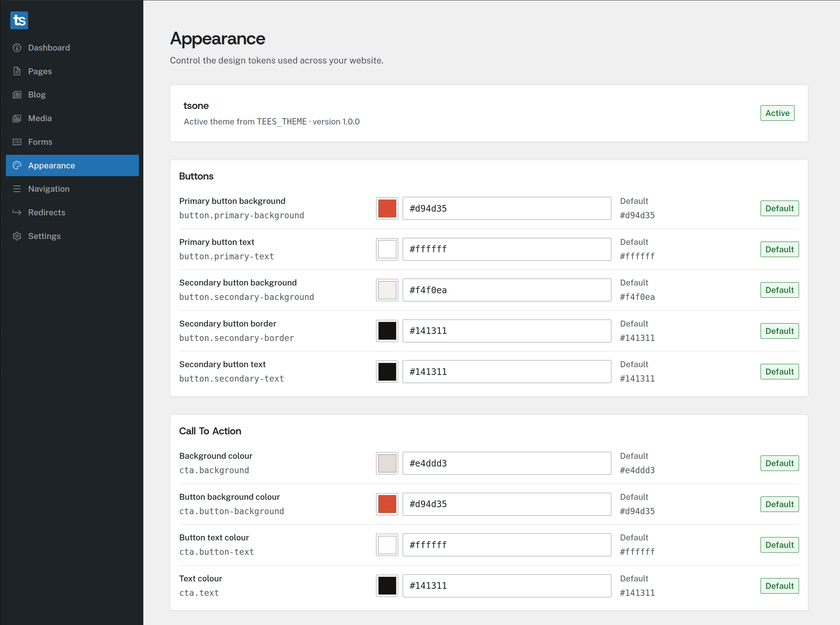Focus CTA Background colour hex field
Screen dimensions: 840x625
pyautogui.click(x=507, y=463)
